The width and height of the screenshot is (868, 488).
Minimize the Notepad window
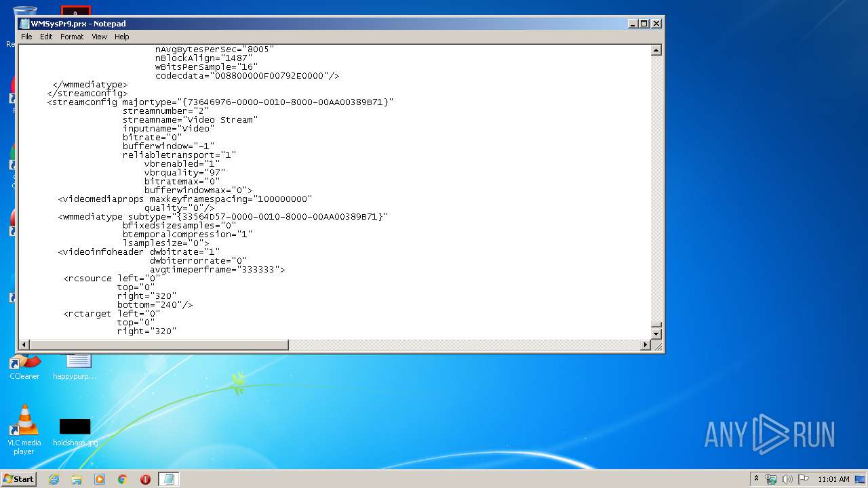click(633, 24)
